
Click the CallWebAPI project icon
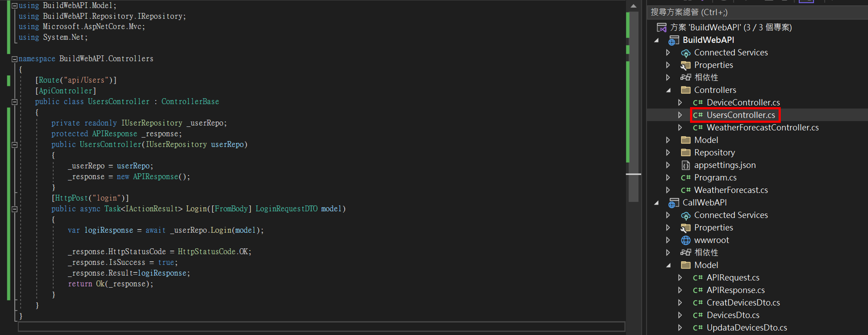(x=674, y=203)
